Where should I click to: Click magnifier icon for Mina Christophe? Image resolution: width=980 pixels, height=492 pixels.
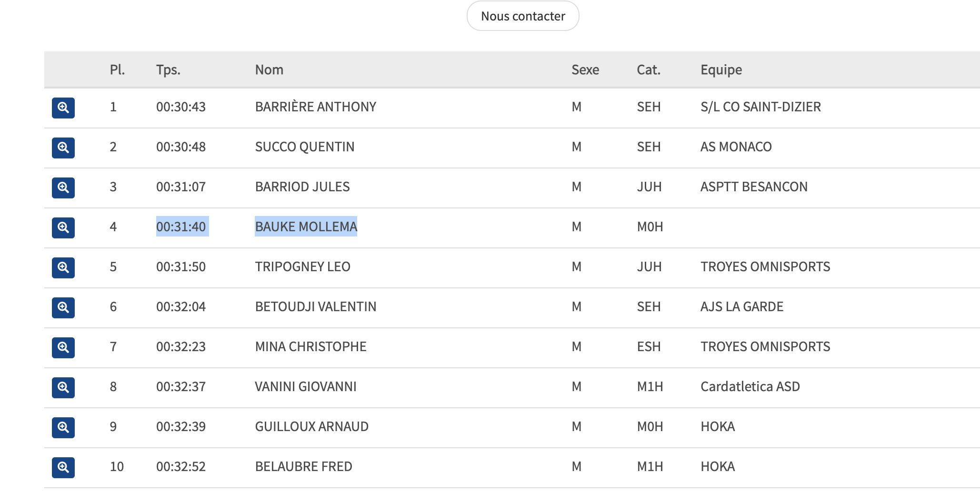click(63, 348)
